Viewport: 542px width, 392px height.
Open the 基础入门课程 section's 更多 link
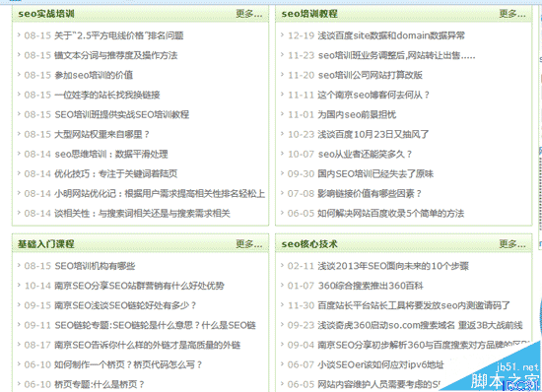click(249, 244)
